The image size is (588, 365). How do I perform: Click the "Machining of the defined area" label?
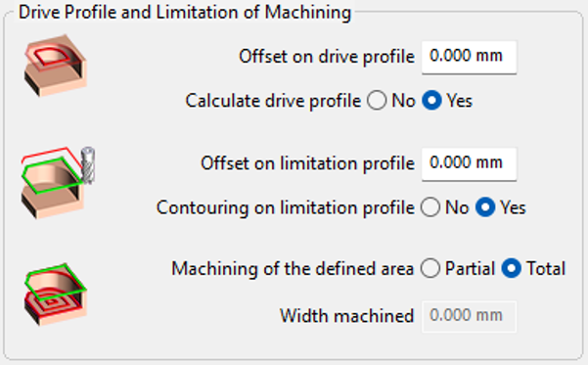pos(293,269)
